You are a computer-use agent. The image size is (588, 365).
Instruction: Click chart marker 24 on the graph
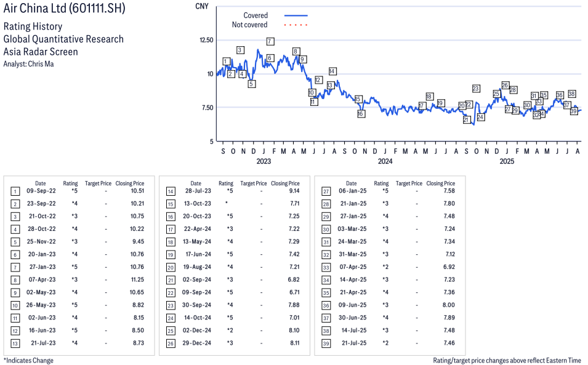(x=480, y=118)
